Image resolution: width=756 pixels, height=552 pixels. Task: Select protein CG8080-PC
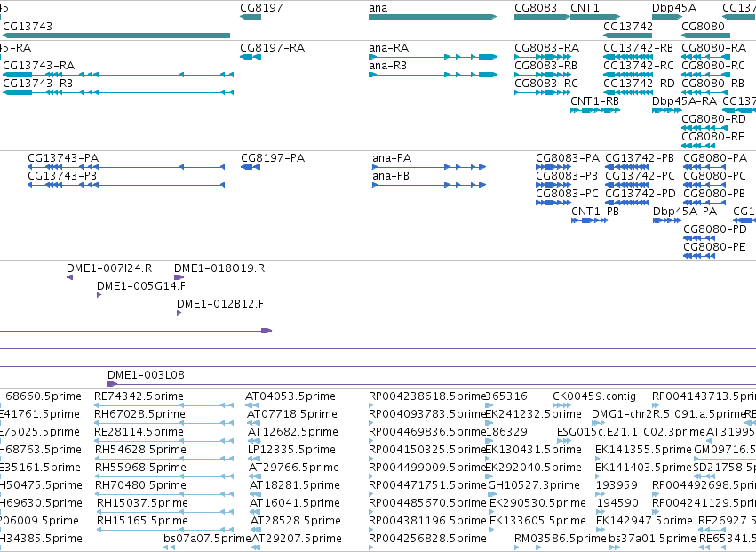tap(706, 185)
